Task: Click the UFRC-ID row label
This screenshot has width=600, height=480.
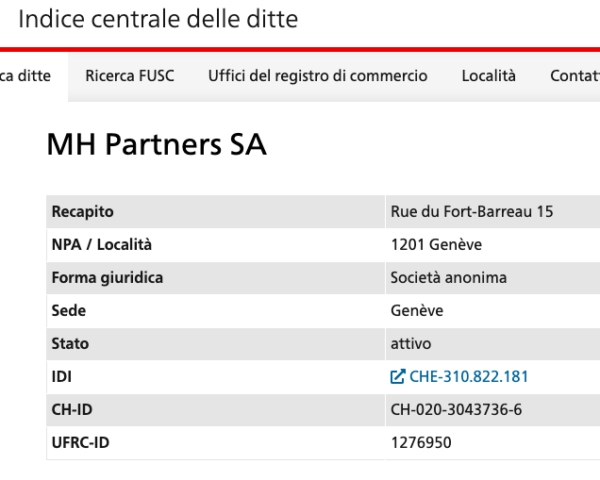Action: [80, 442]
